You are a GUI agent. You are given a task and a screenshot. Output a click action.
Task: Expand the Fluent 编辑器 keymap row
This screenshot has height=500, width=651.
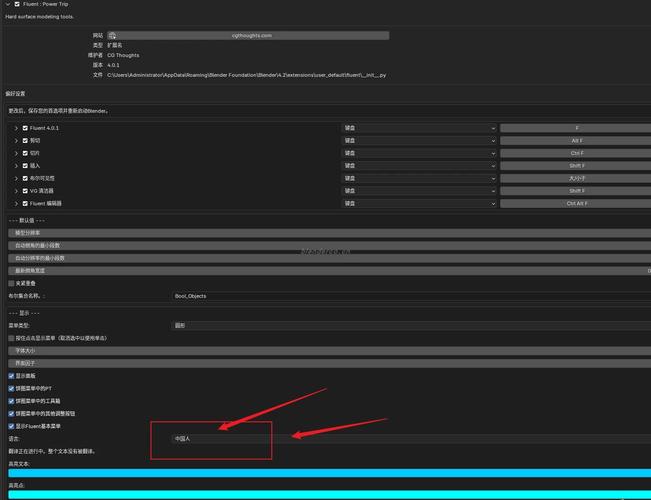(x=16, y=203)
